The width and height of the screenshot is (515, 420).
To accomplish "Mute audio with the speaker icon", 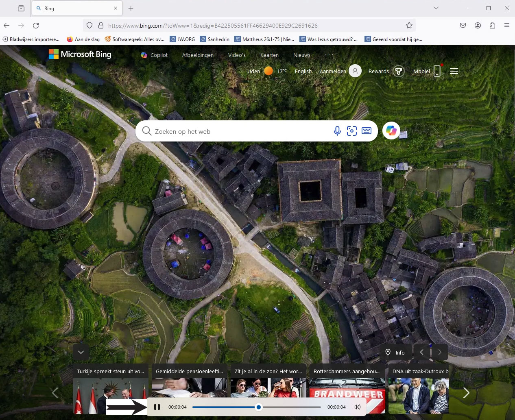I will click(357, 407).
